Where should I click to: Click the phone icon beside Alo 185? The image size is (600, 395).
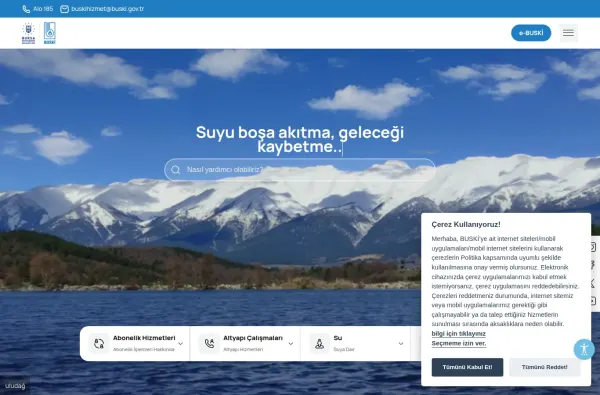(x=26, y=9)
